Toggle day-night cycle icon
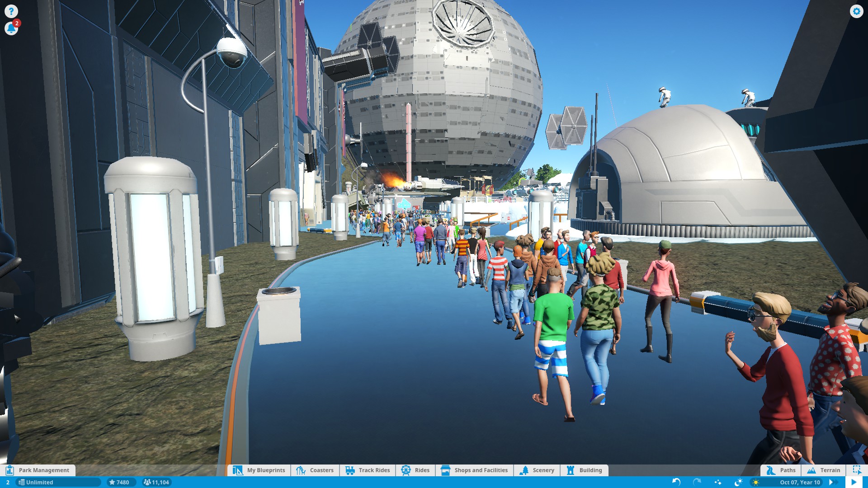This screenshot has width=868, height=488. pyautogui.click(x=739, y=482)
